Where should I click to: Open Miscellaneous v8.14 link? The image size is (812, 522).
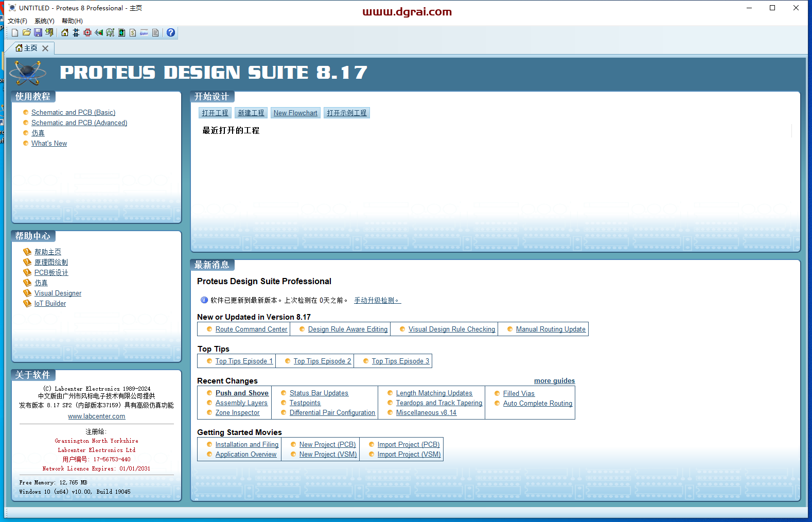426,413
